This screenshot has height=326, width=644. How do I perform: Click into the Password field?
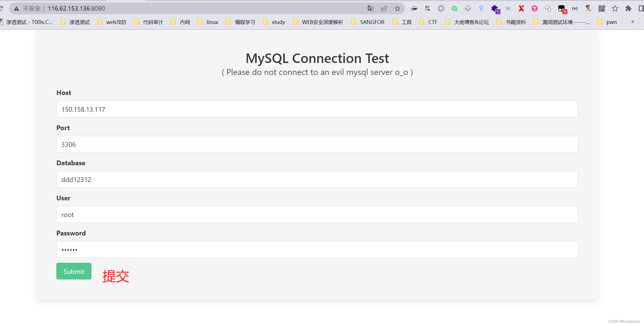click(317, 249)
